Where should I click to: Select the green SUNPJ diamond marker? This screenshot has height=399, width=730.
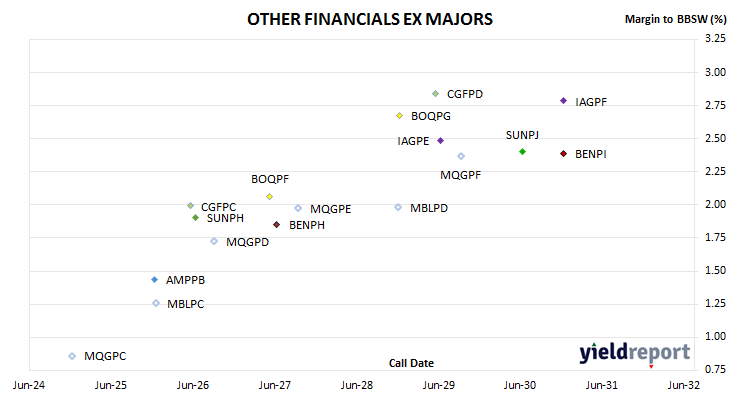tap(522, 152)
